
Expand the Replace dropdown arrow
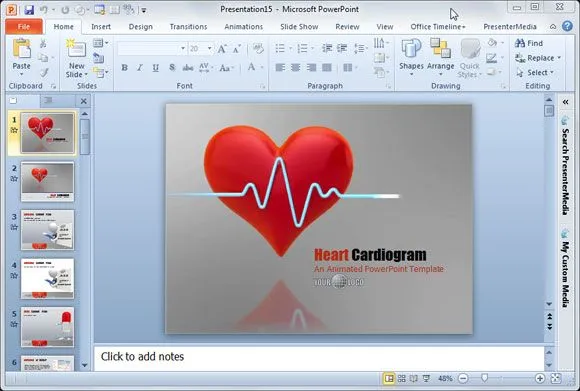(x=559, y=58)
